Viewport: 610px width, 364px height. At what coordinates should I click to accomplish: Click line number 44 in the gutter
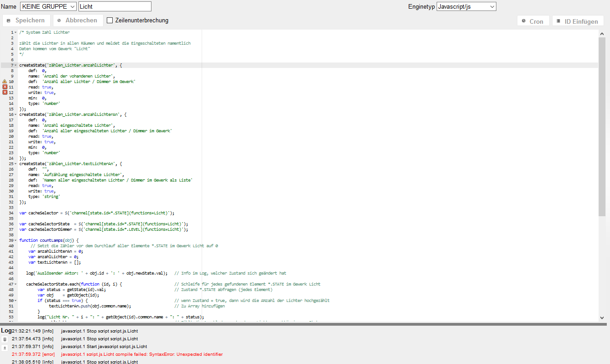tap(11, 268)
